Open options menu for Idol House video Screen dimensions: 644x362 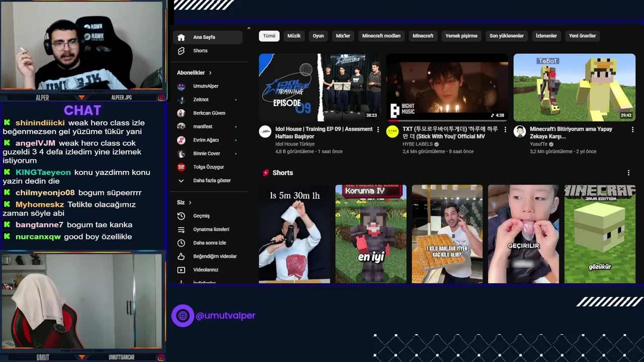[x=378, y=130]
